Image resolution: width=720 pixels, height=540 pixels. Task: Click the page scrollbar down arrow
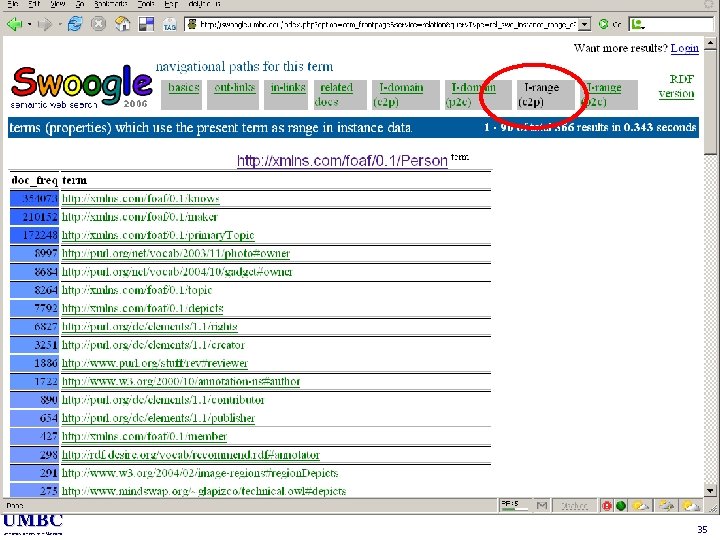pyautogui.click(x=710, y=490)
